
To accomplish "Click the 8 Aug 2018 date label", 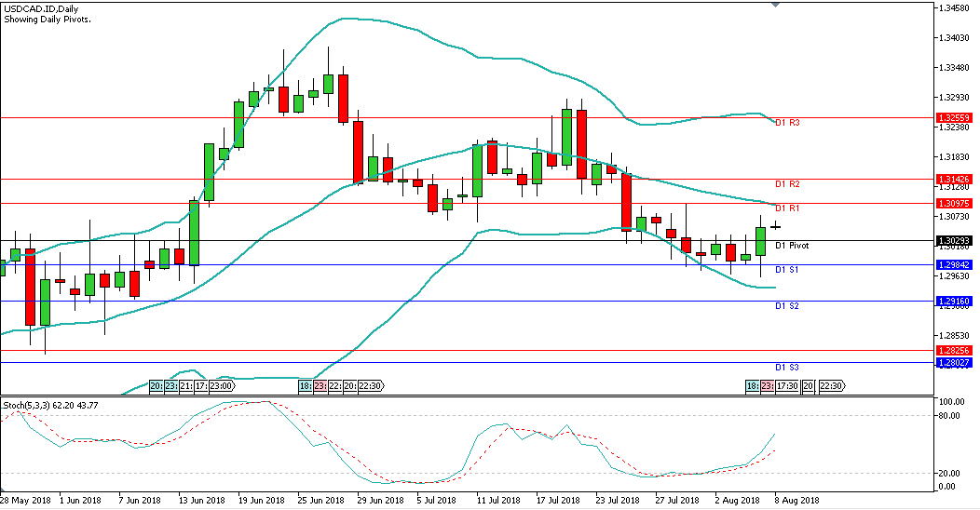I will click(x=796, y=500).
